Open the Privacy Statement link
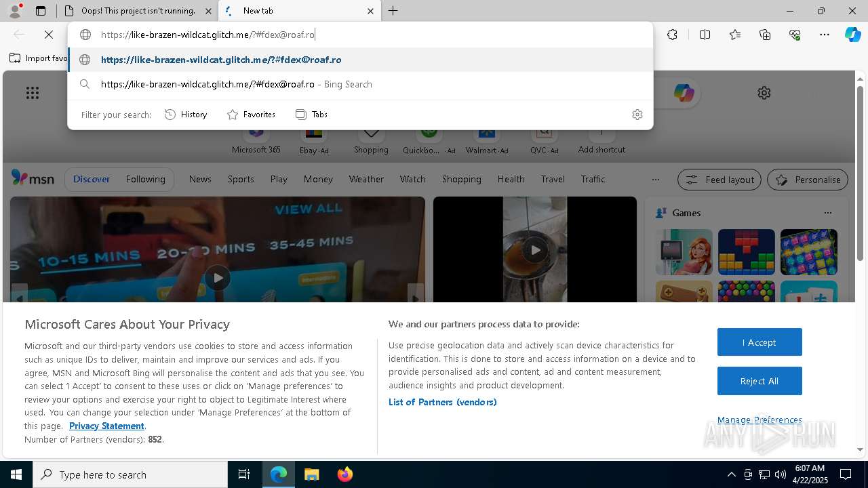The height and width of the screenshot is (488, 868). pos(106,426)
